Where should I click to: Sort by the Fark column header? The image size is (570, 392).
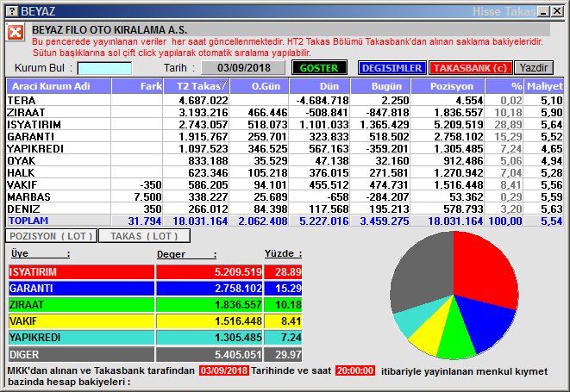point(137,86)
